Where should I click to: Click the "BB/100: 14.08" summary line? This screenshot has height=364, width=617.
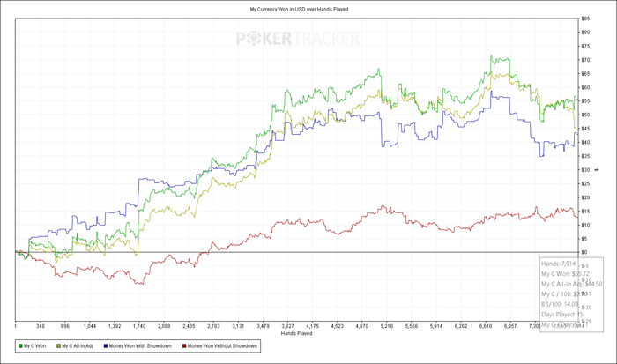click(560, 304)
